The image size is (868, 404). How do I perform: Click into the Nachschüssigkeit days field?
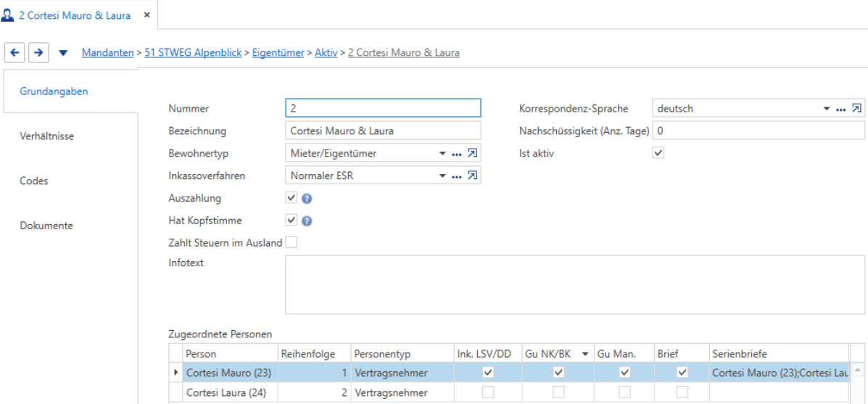point(759,131)
